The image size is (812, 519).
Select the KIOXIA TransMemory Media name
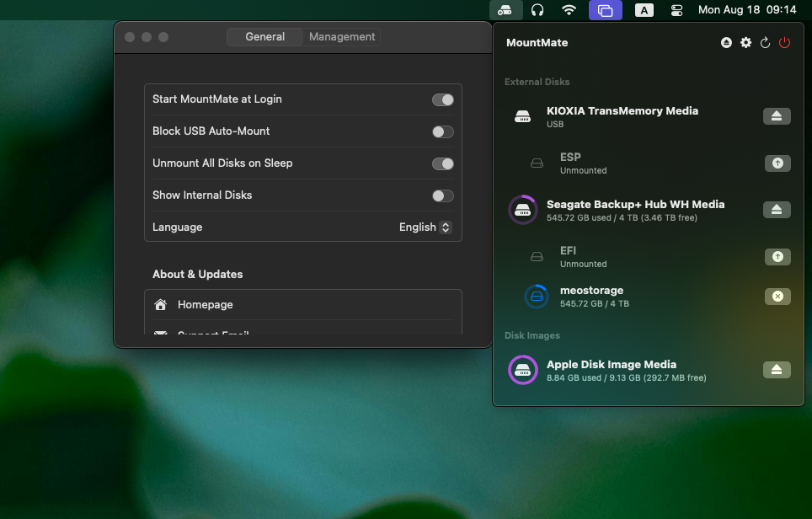pyautogui.click(x=622, y=110)
